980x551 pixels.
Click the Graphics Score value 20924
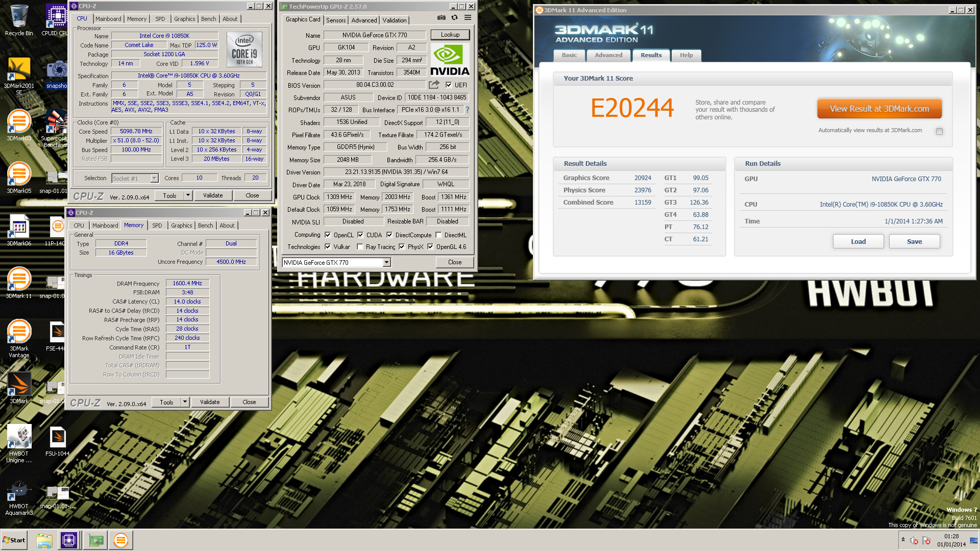(x=643, y=178)
